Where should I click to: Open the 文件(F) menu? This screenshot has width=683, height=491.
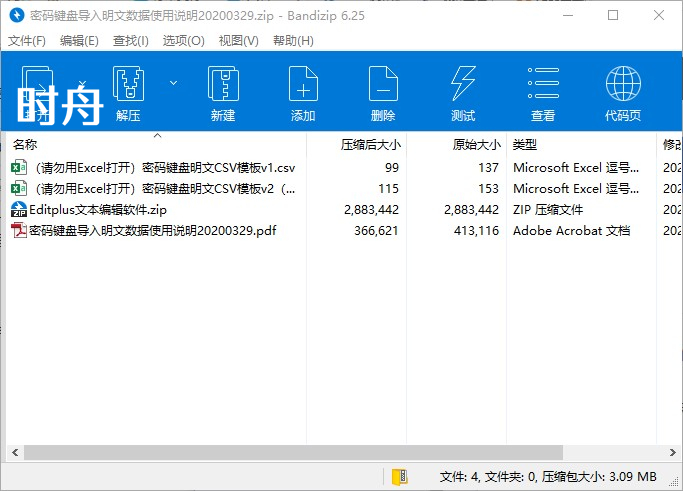[27, 41]
